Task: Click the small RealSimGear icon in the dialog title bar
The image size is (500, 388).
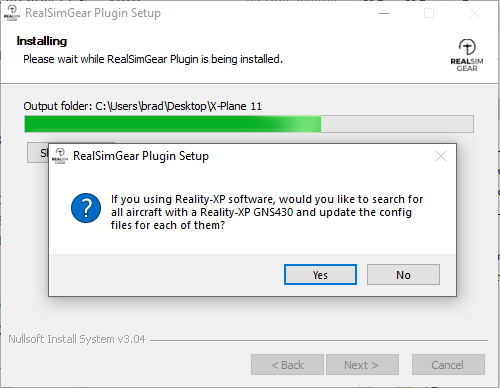Action: point(60,156)
